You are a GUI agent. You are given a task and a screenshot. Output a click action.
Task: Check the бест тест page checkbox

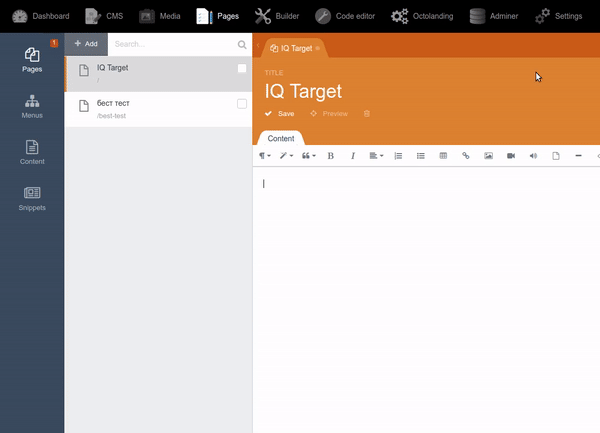click(242, 104)
